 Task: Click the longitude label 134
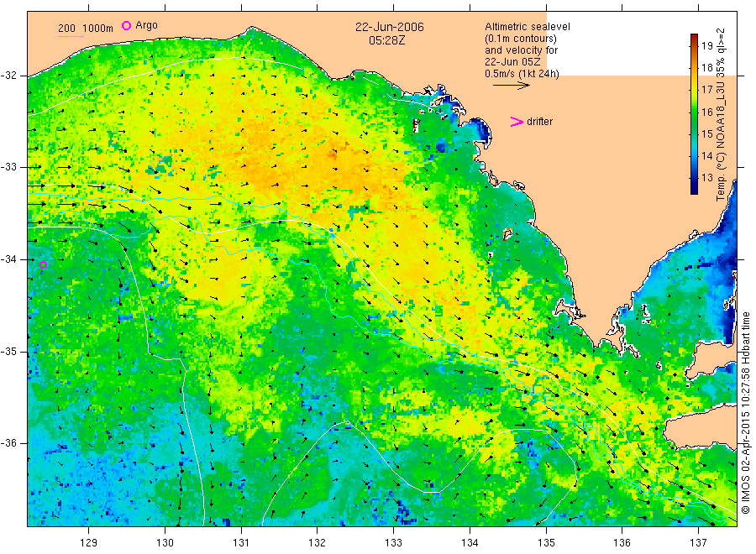pyautogui.click(x=470, y=543)
